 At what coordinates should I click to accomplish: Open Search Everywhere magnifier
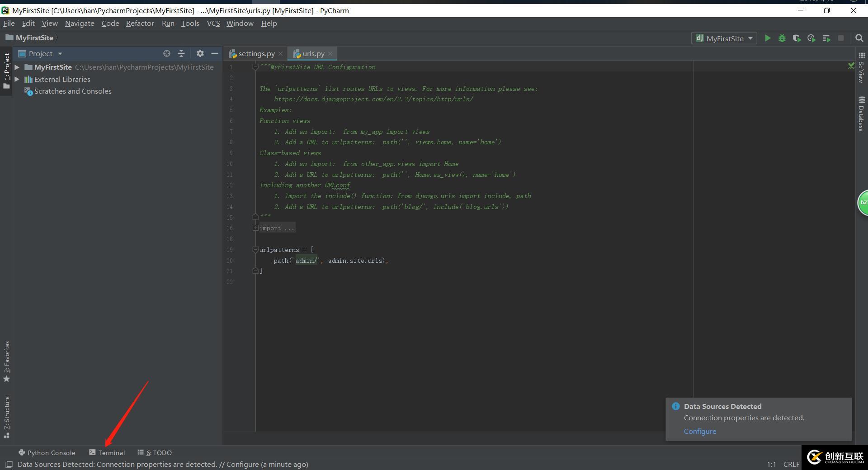859,38
